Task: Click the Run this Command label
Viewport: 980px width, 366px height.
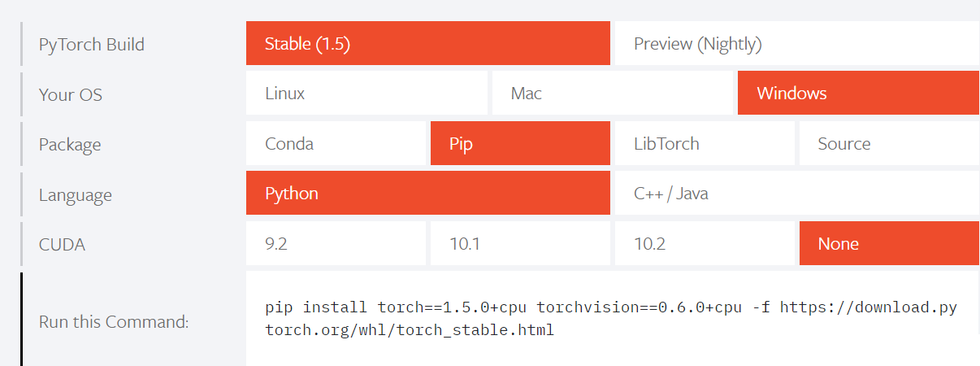Action: tap(114, 322)
